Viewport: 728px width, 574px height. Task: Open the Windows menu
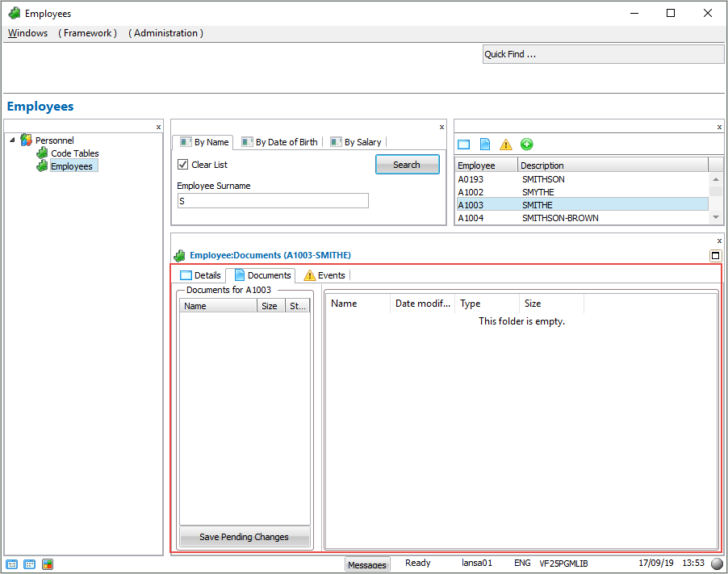(x=27, y=33)
